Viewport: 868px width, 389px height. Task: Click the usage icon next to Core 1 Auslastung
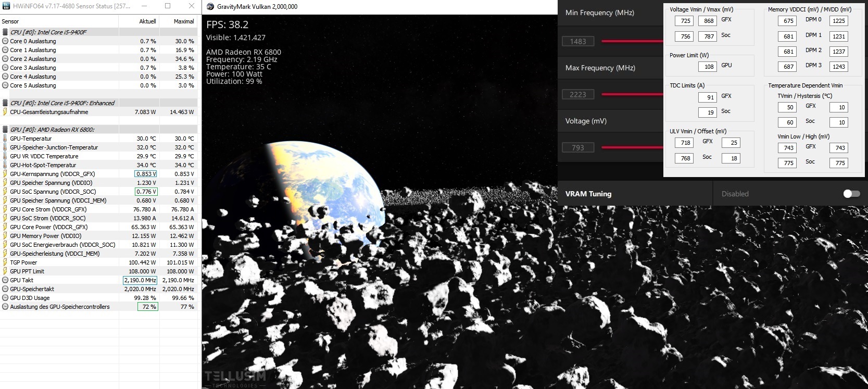(x=5, y=50)
